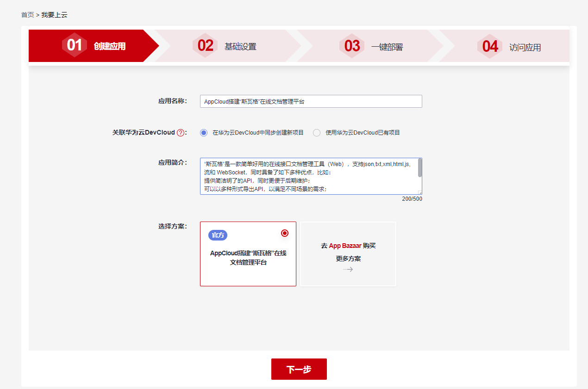
Task: Click the 03 hexagon step icon
Action: 352,45
